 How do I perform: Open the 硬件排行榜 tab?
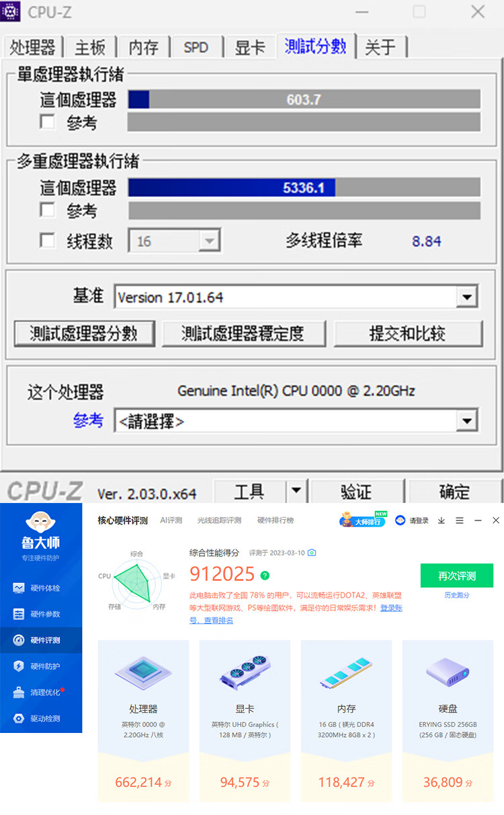(276, 520)
